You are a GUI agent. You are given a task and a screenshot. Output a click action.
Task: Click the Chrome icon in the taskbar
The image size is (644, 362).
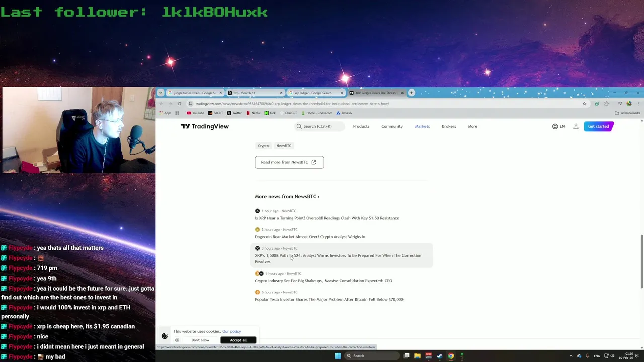click(451, 356)
